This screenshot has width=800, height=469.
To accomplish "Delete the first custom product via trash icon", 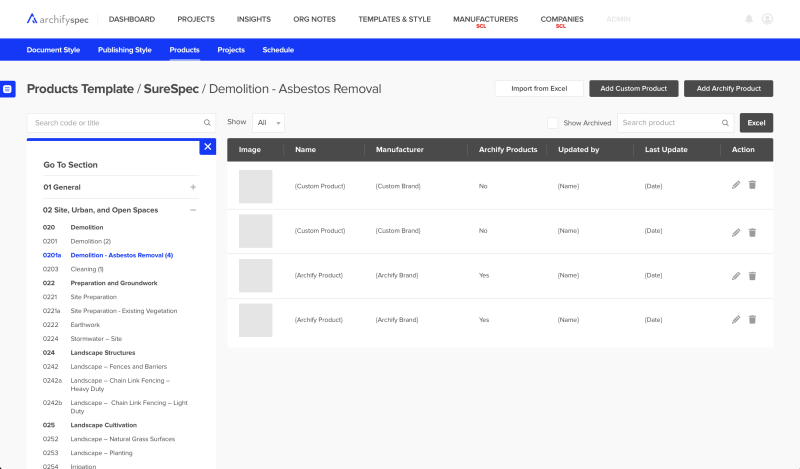I will coord(752,185).
